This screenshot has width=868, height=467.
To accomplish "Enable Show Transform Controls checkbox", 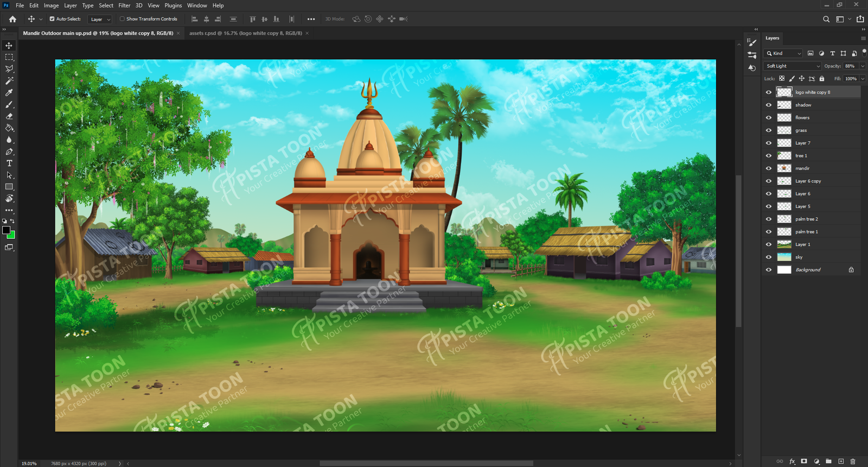I will click(122, 19).
